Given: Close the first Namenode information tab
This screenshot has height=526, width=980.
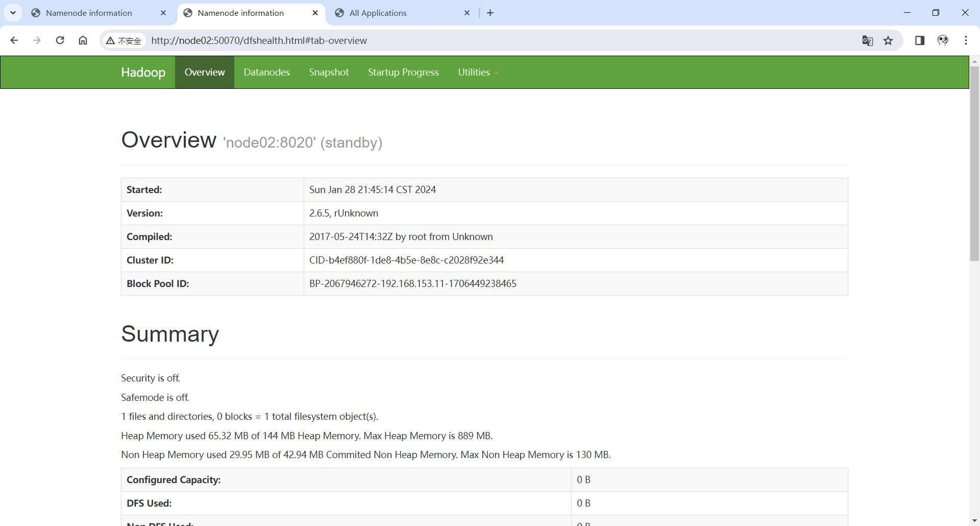Looking at the screenshot, I should (163, 13).
